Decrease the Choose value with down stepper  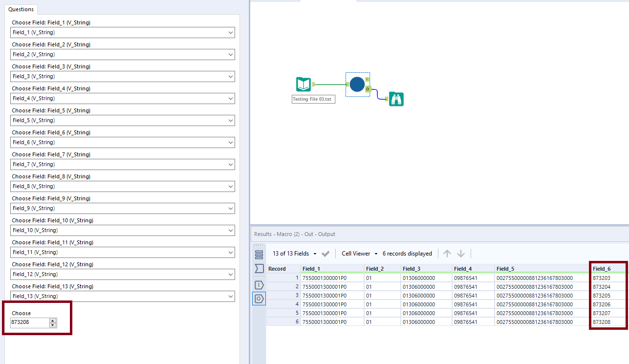pyautogui.click(x=53, y=325)
